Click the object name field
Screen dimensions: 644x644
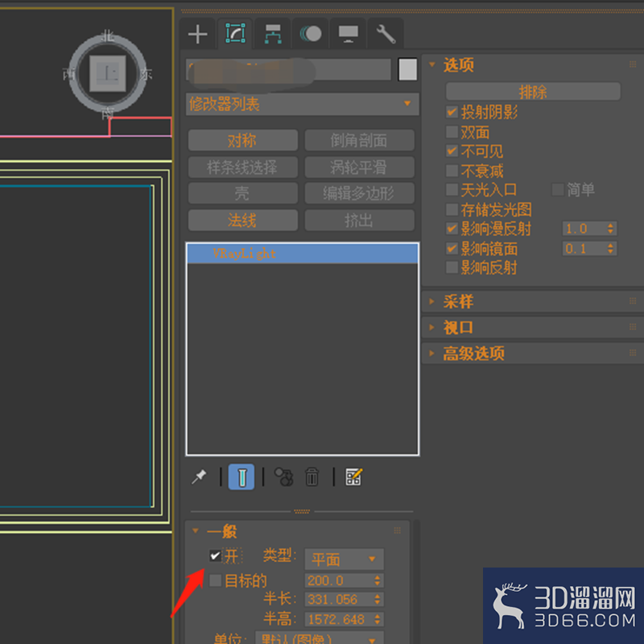point(288,70)
